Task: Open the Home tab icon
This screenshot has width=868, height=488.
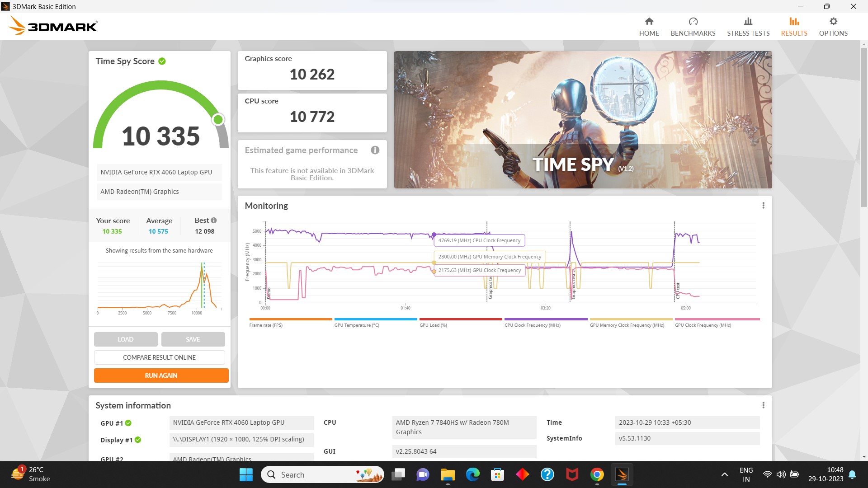Action: point(649,22)
